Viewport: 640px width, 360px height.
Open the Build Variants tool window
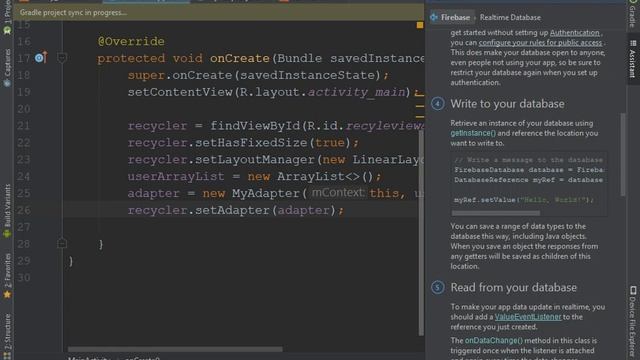[x=7, y=211]
